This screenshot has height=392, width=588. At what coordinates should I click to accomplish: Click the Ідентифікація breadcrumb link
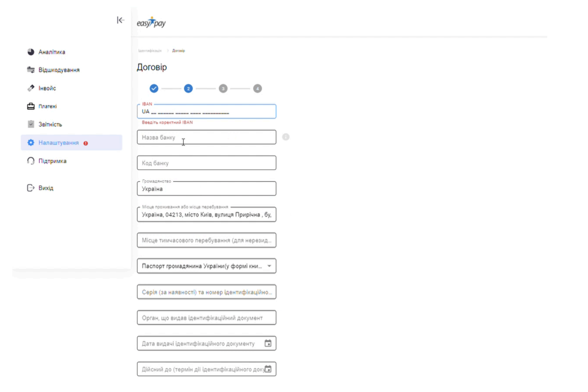[x=150, y=51]
